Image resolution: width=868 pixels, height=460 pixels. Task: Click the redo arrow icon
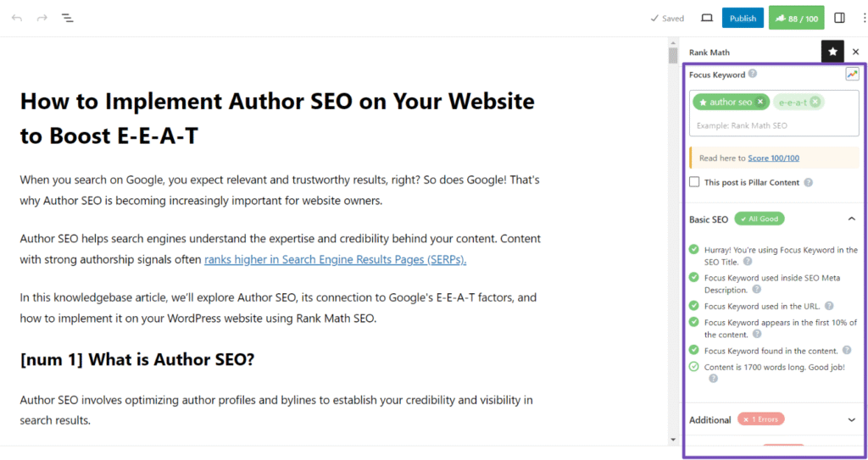42,18
